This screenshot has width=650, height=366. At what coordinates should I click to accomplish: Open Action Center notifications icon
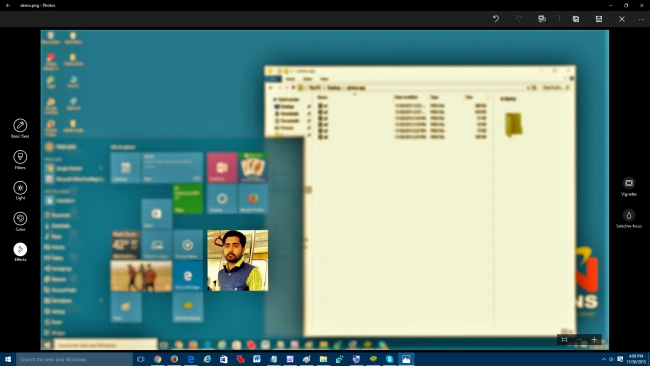click(x=620, y=359)
